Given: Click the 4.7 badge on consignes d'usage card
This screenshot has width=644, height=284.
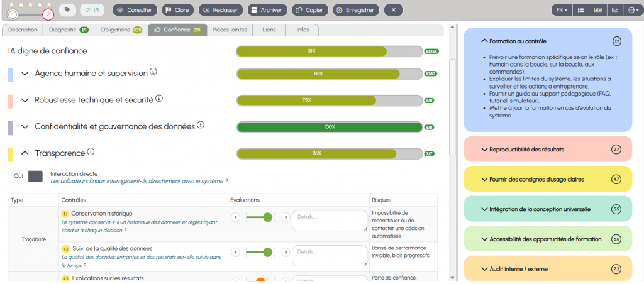Looking at the screenshot, I should [616, 179].
